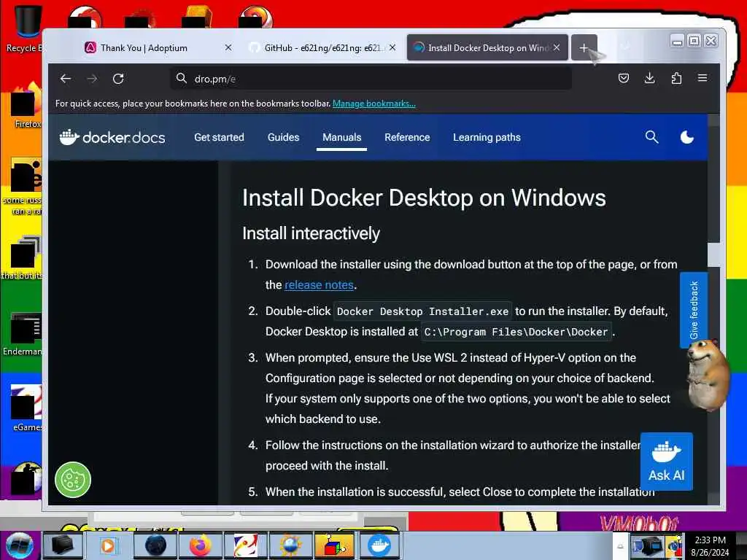The height and width of the screenshot is (560, 747).
Task: Open the red swirl taskbar icon
Action: tap(245, 545)
